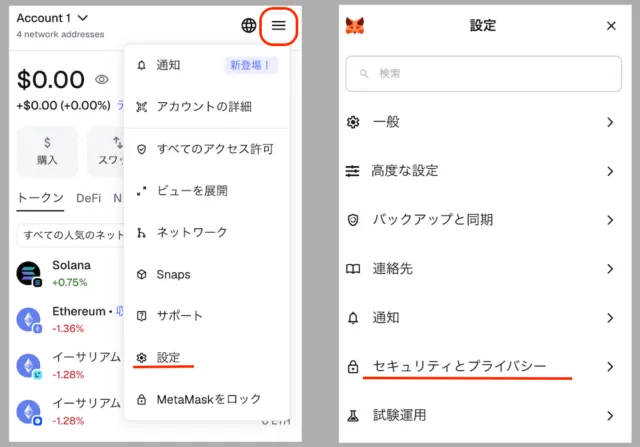Click the 購入 buy button
This screenshot has height=447, width=640.
coord(47,151)
